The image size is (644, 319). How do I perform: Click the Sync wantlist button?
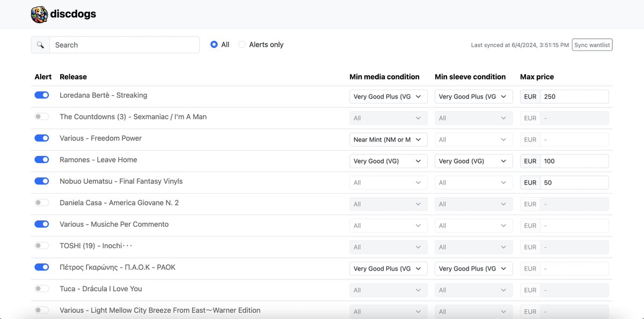pos(592,45)
